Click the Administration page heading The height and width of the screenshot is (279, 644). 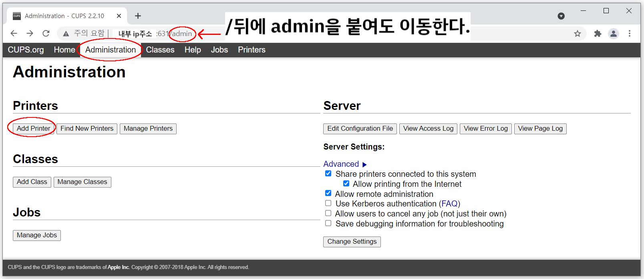69,72
